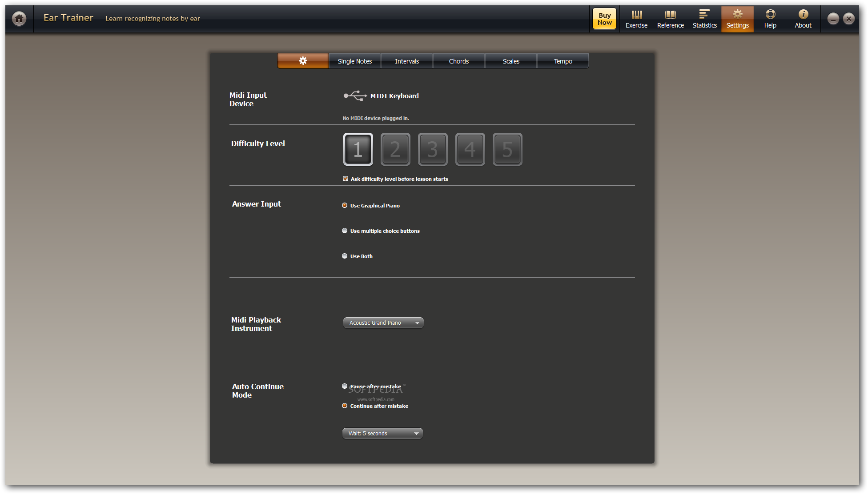
Task: Toggle Ask difficulty level before lesson starts
Action: (x=346, y=179)
